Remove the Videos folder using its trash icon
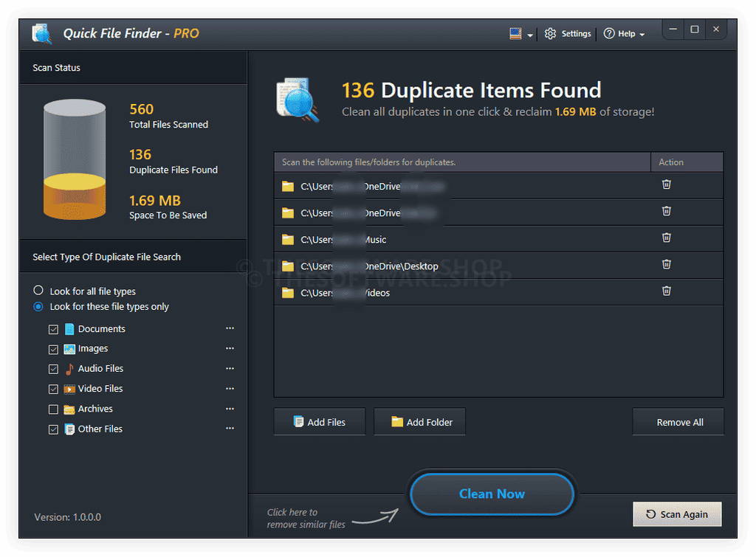 [x=667, y=291]
